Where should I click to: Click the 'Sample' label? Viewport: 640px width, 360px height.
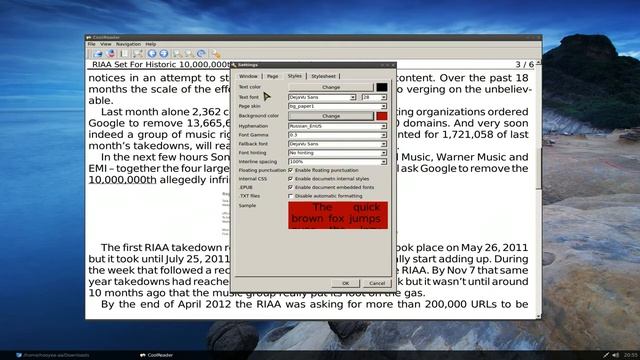[x=247, y=205]
